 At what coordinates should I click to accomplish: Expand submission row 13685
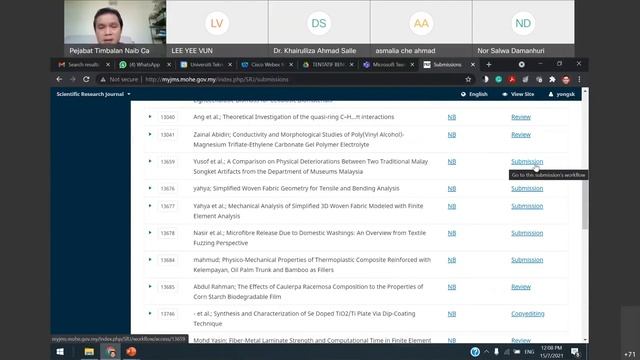coord(150,287)
